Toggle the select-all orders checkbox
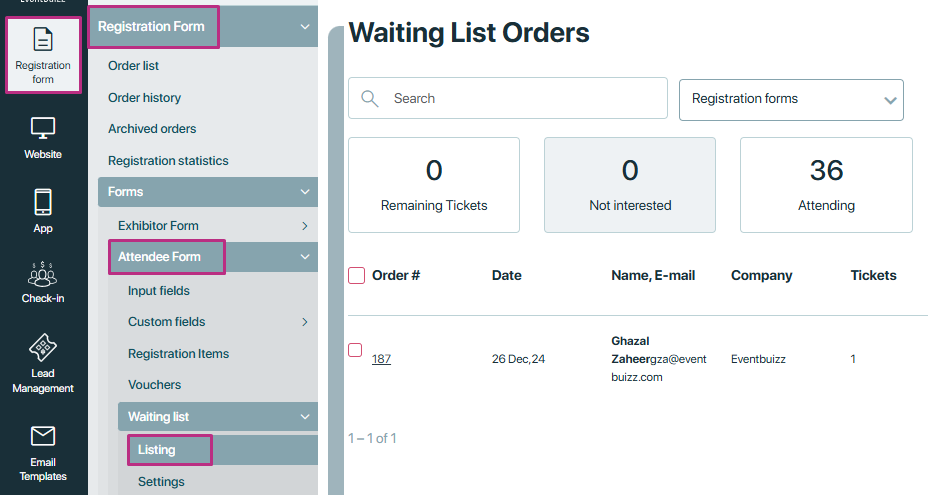Viewport: 928px width, 495px height. point(356,275)
